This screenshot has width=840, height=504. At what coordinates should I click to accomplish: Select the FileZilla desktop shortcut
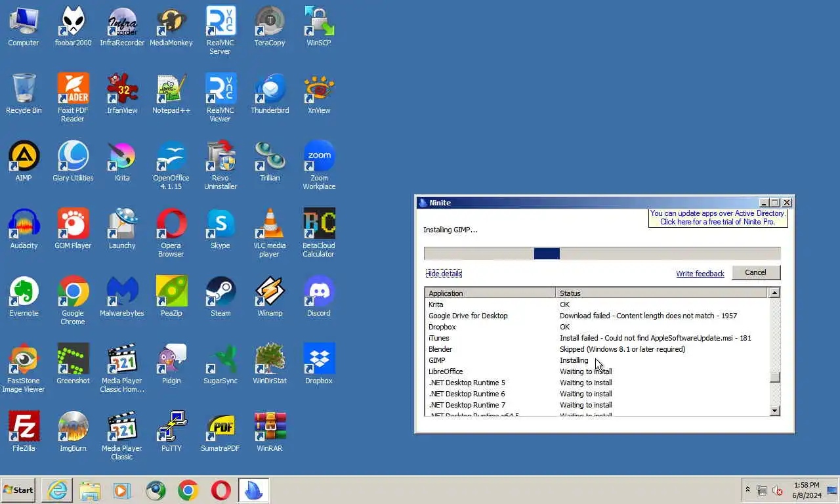24,432
